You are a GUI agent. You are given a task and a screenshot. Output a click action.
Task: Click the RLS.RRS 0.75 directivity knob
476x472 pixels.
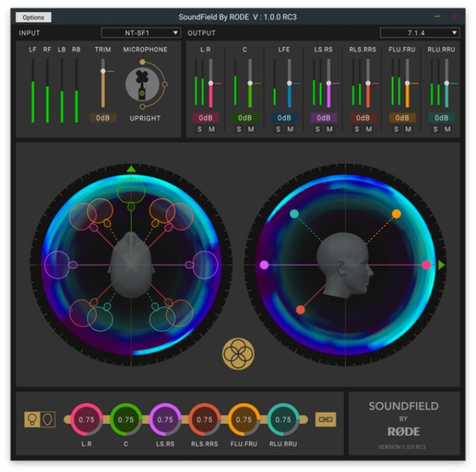click(205, 419)
